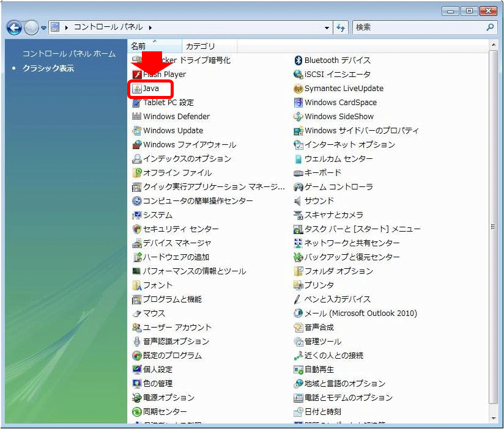Click the search magnifier icon
This screenshot has width=504, height=429.
(x=490, y=28)
